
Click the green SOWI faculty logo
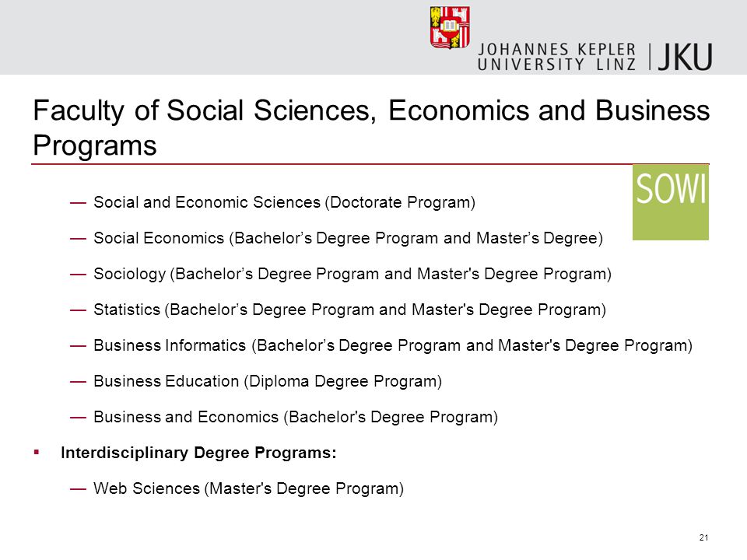pos(670,202)
